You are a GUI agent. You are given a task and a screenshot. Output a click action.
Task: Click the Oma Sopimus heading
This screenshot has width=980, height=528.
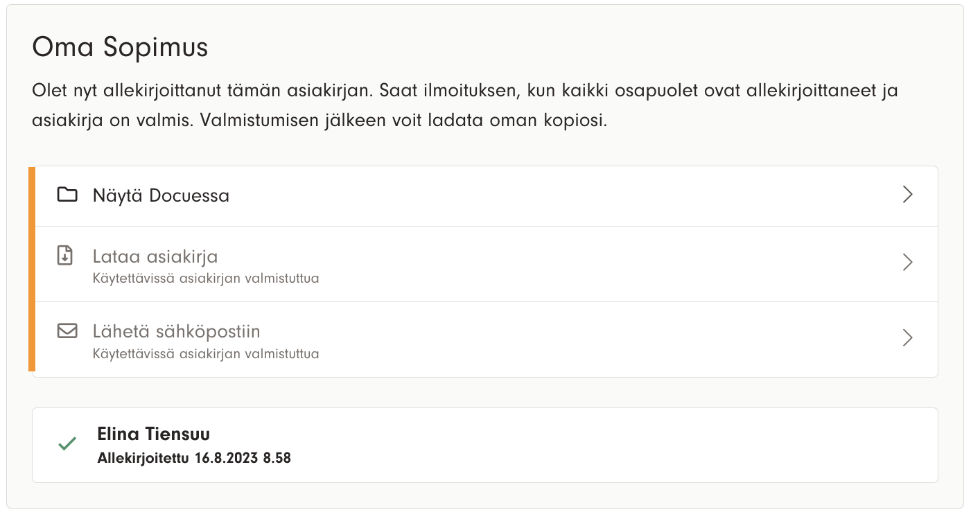click(120, 48)
